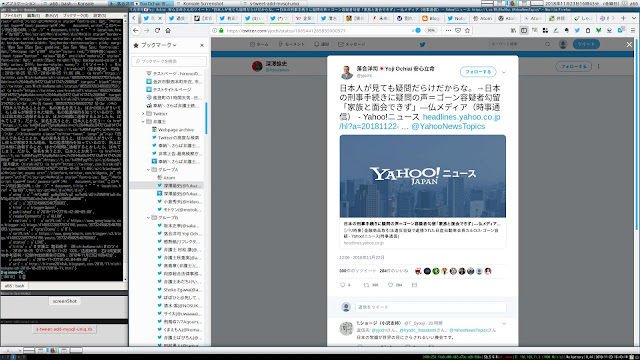Open the reply options chevron on T.ショージ's reply

click(504, 324)
